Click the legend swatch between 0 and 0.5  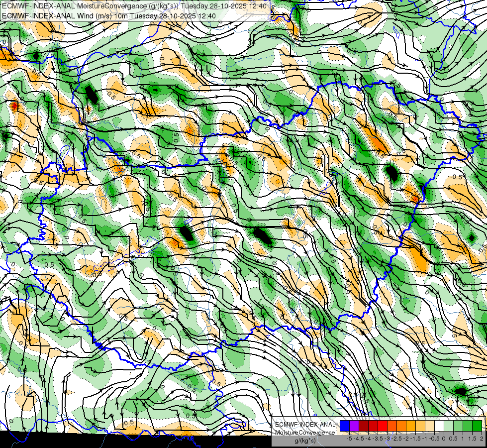click(449, 426)
